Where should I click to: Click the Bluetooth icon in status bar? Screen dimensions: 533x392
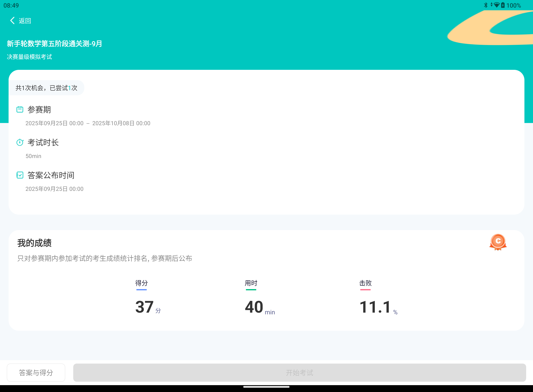pos(485,5)
